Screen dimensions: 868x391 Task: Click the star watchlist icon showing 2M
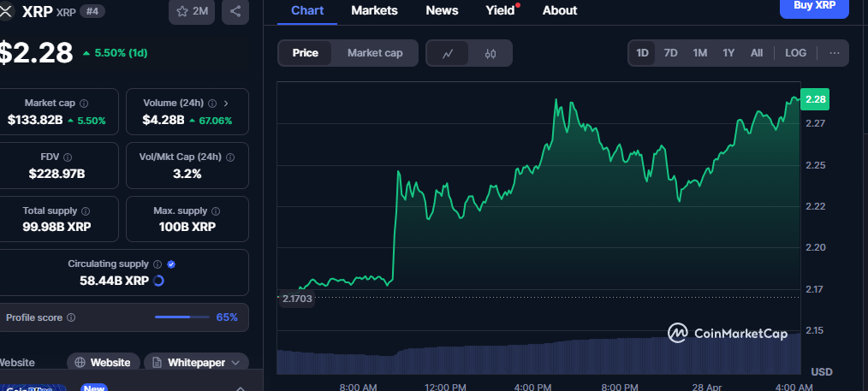pos(192,11)
